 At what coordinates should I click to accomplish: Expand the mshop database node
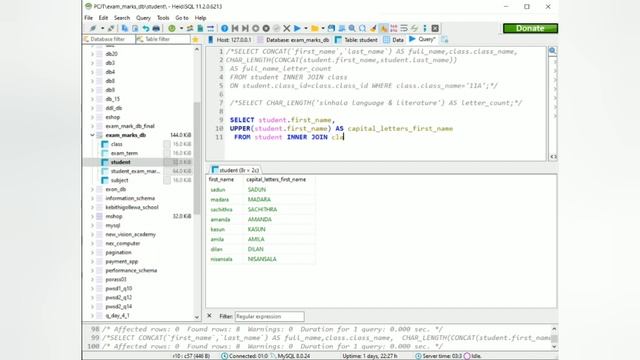coord(93,216)
